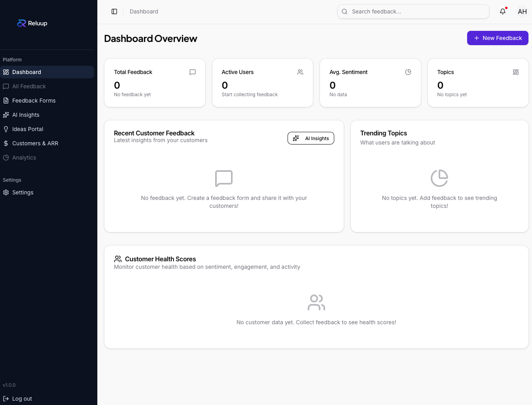This screenshot has width=532, height=405.
Task: Click the Ideas Portal lightbulb icon
Action: (6, 129)
